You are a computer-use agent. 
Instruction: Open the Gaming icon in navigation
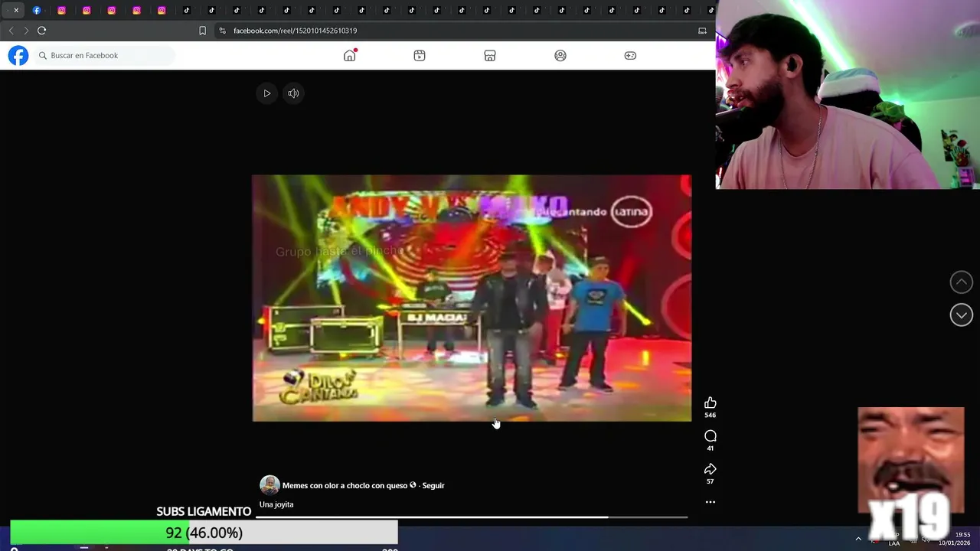pyautogui.click(x=630, y=55)
